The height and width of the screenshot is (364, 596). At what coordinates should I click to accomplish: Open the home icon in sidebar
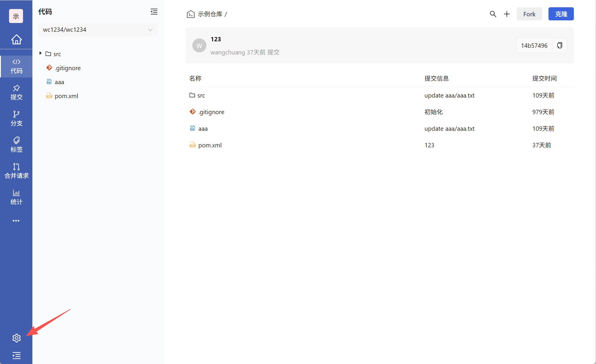click(16, 39)
